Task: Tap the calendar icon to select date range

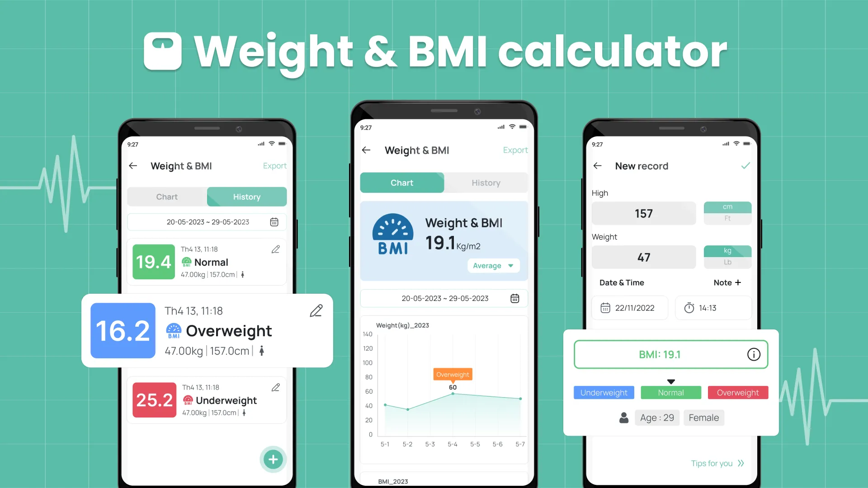Action: point(515,298)
